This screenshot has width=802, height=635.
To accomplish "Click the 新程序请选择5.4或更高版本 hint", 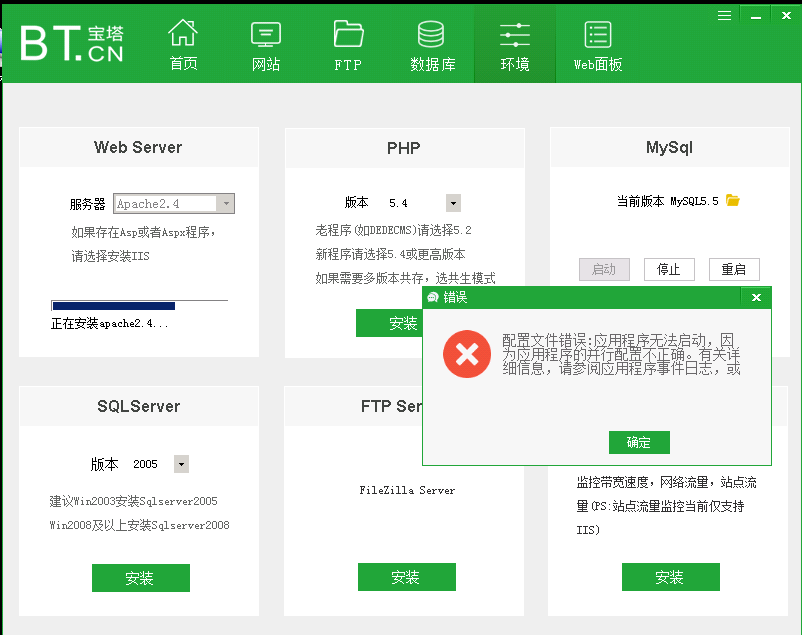I will coord(390,254).
